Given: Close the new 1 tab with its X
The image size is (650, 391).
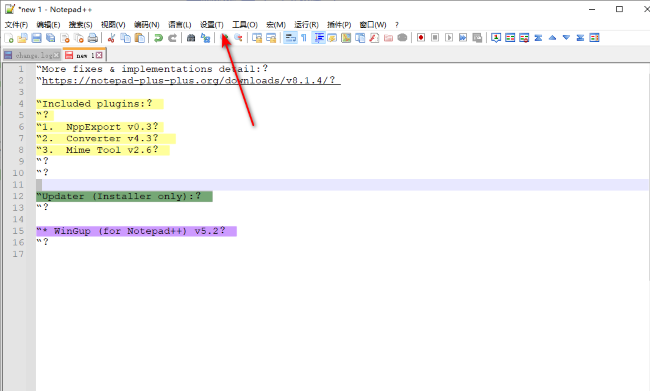Looking at the screenshot, I should (x=99, y=55).
